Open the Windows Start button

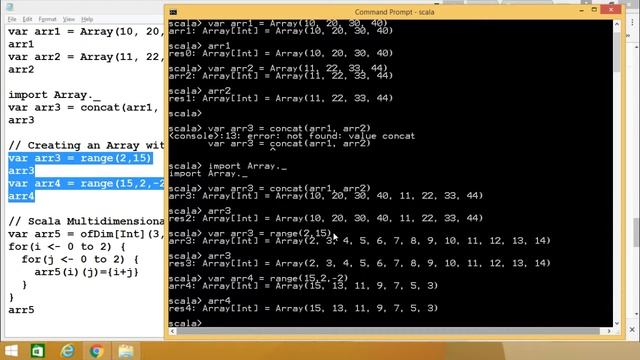pyautogui.click(x=11, y=351)
